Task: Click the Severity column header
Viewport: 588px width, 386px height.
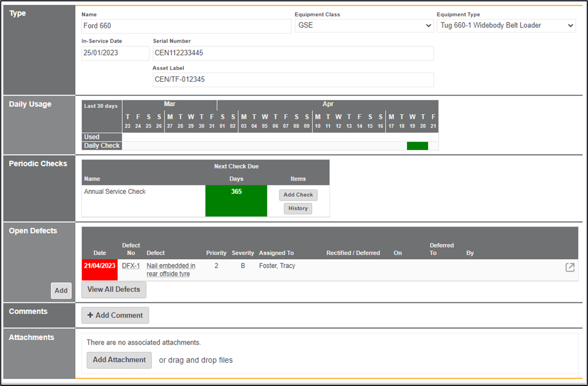Action: (243, 253)
